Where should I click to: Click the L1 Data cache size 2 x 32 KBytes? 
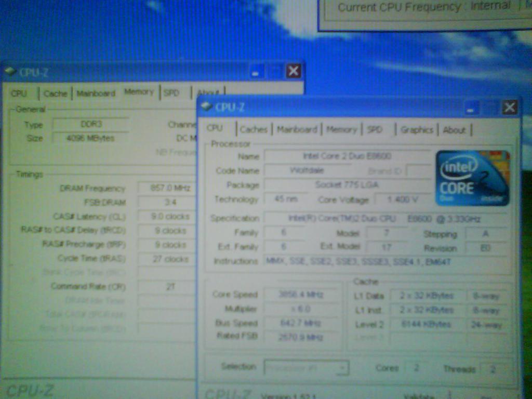(427, 296)
